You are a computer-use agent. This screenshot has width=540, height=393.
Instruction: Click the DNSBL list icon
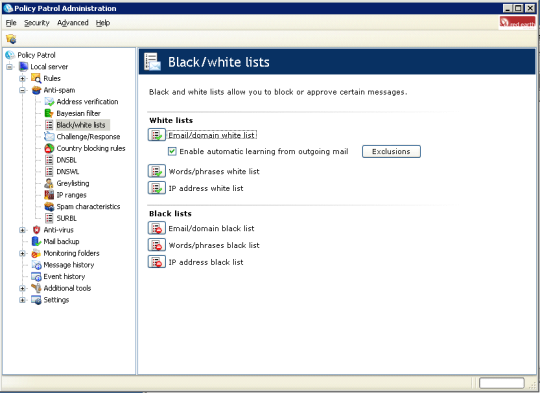pyautogui.click(x=49, y=160)
